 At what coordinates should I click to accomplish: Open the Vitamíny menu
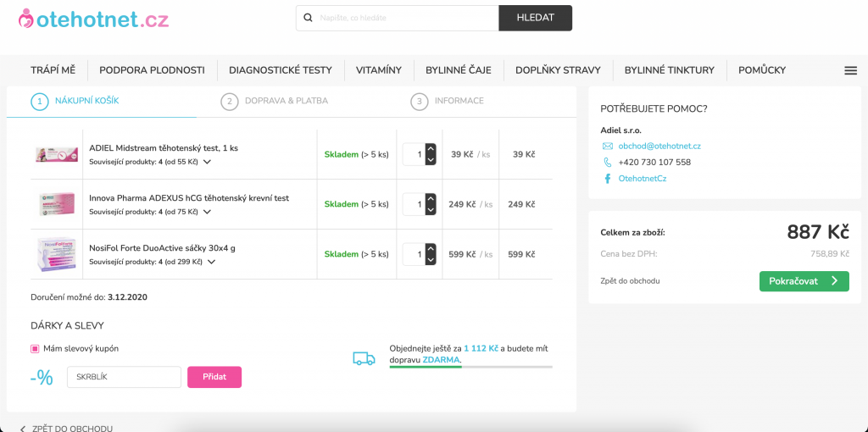(x=379, y=70)
